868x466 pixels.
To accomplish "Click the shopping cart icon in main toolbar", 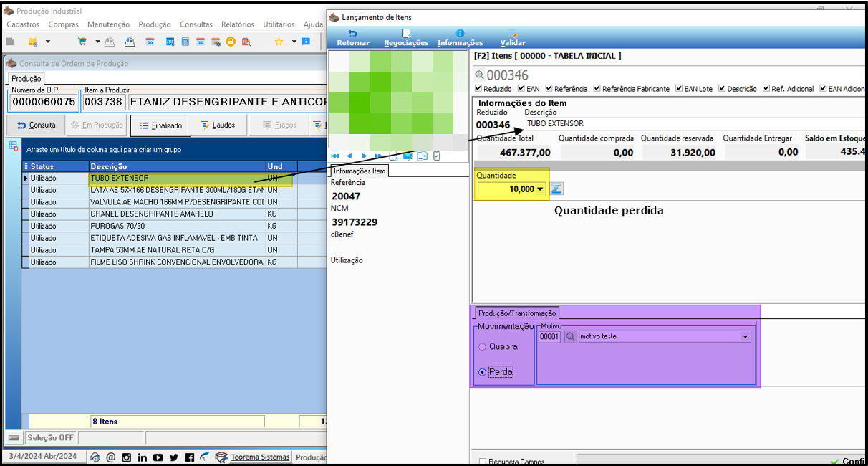I will click(82, 42).
